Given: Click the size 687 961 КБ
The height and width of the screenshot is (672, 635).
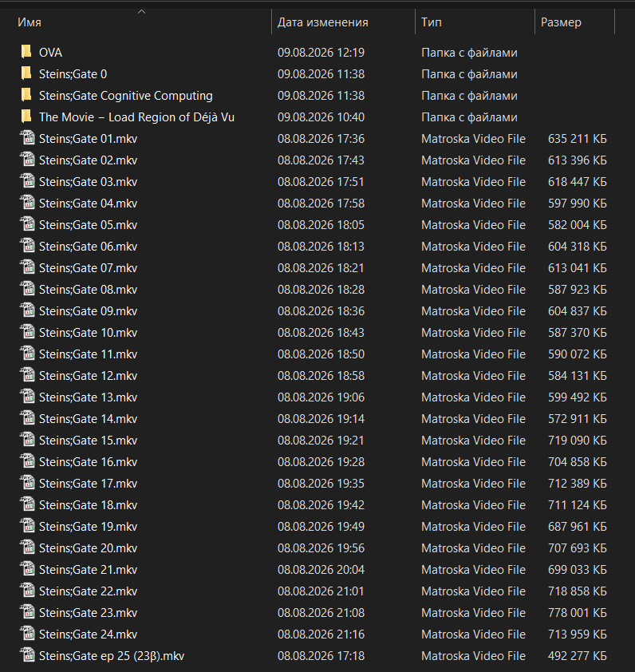Looking at the screenshot, I should (577, 526).
